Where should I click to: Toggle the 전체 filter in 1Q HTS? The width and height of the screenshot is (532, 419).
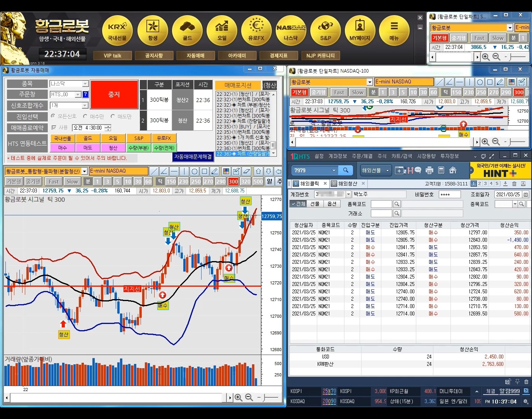[x=298, y=204]
